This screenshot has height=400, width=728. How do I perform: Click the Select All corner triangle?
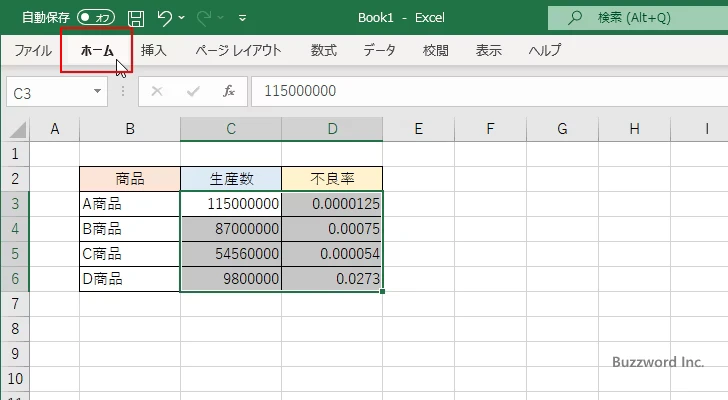[17, 129]
